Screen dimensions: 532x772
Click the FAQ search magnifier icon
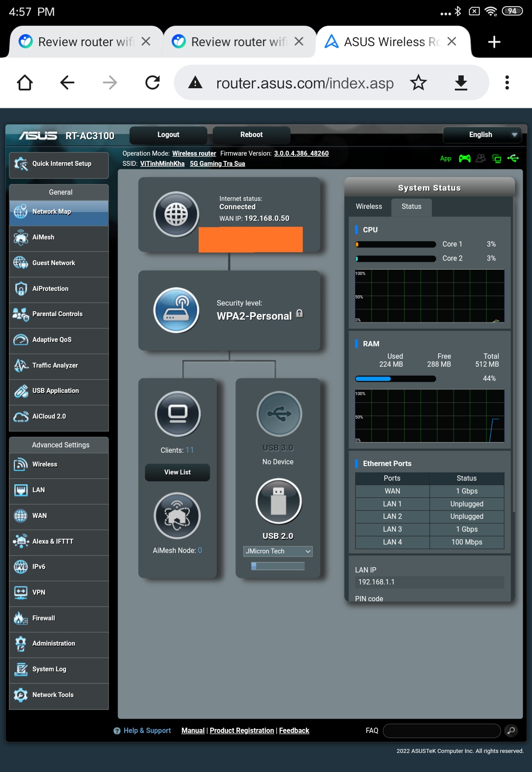(x=511, y=730)
